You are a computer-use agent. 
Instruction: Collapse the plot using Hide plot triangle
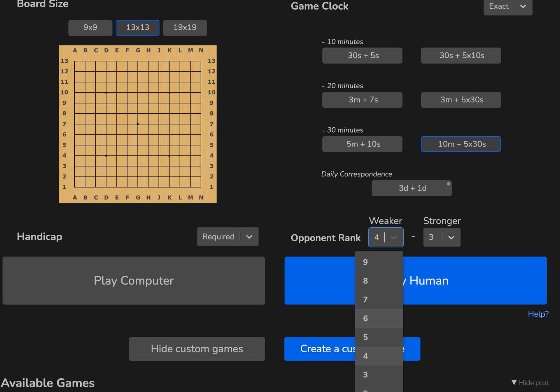[x=514, y=382]
